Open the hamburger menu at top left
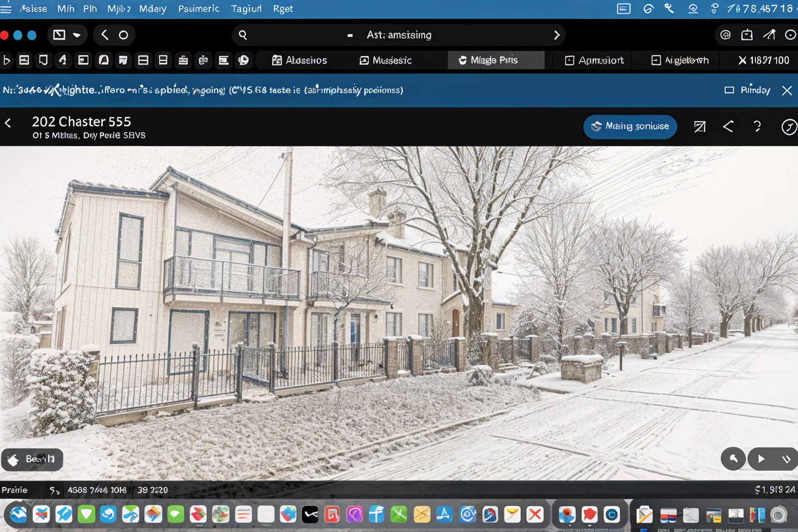Screen dimensions: 798x532 [x=6, y=9]
